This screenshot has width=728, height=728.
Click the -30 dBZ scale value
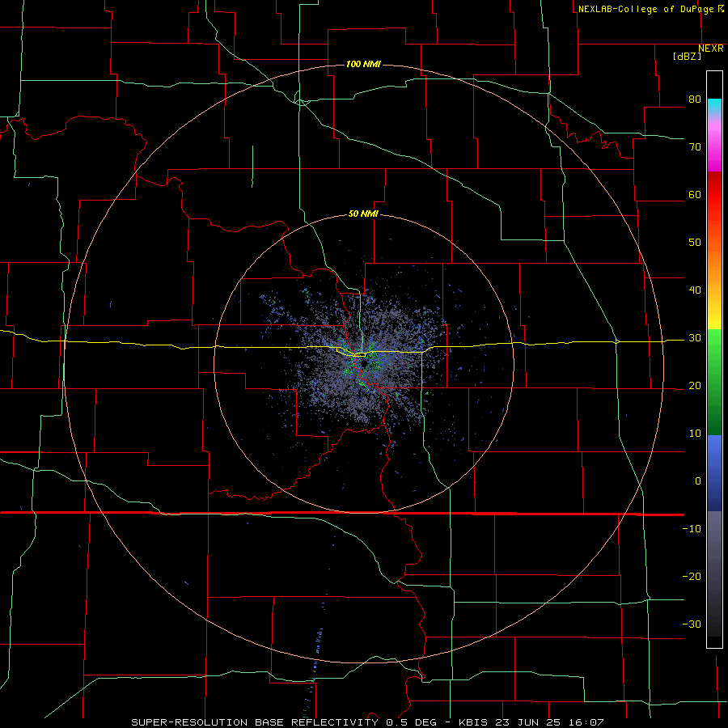tap(692, 624)
